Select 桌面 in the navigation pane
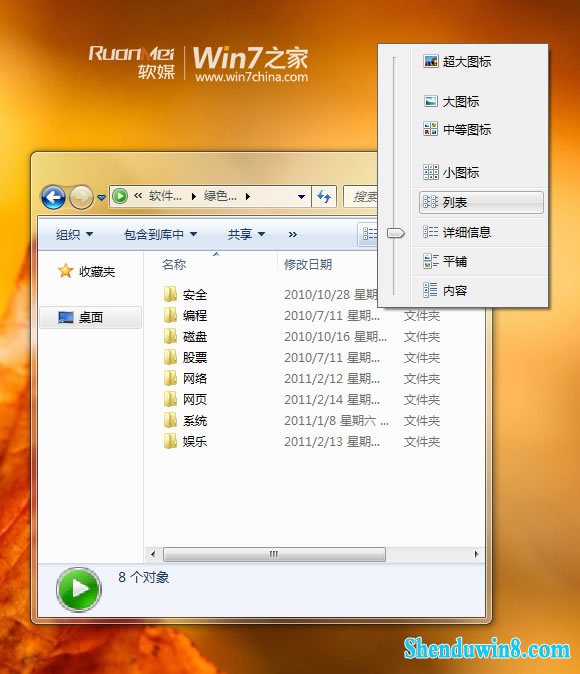The image size is (580, 674). pyautogui.click(x=90, y=318)
